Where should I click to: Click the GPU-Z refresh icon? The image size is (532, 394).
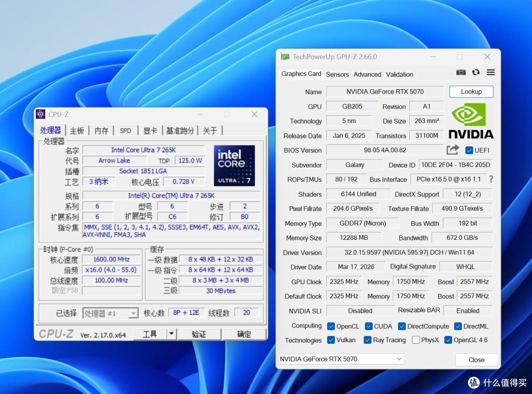click(x=476, y=72)
